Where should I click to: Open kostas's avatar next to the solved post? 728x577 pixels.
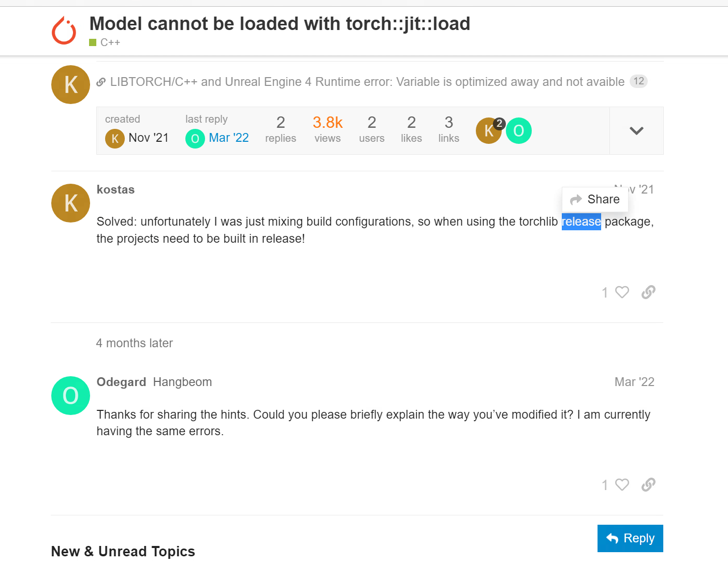point(70,203)
